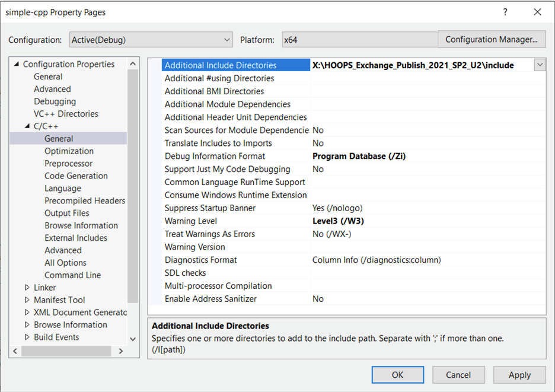Open the Output Files page
Image resolution: width=555 pixels, height=392 pixels.
[x=67, y=213]
